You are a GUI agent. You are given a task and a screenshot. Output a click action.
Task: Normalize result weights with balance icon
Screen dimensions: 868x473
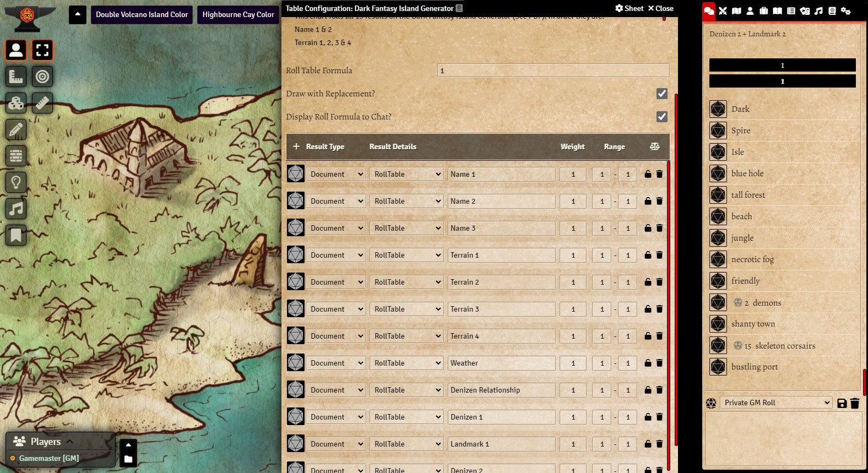[654, 146]
